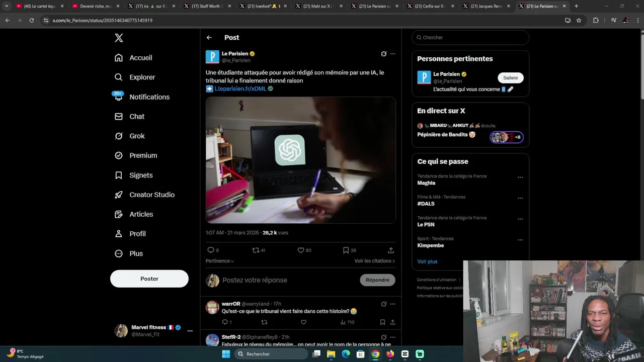Open Maghla trend options
Image resolution: width=644 pixels, height=362 pixels.
pyautogui.click(x=520, y=177)
